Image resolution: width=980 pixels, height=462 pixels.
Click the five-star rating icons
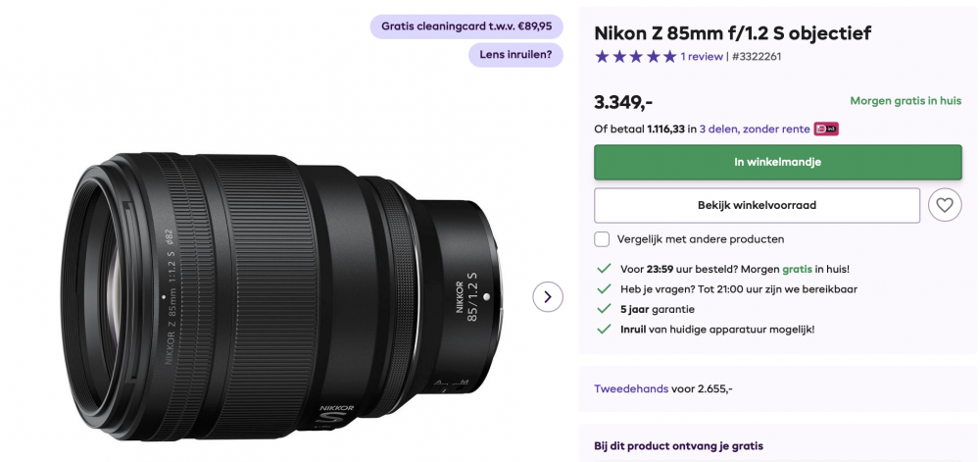tap(636, 56)
